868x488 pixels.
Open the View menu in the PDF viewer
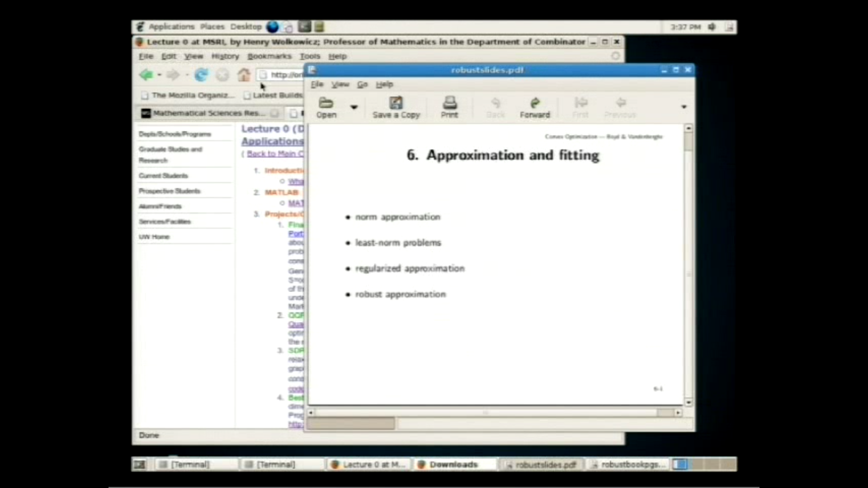[340, 84]
